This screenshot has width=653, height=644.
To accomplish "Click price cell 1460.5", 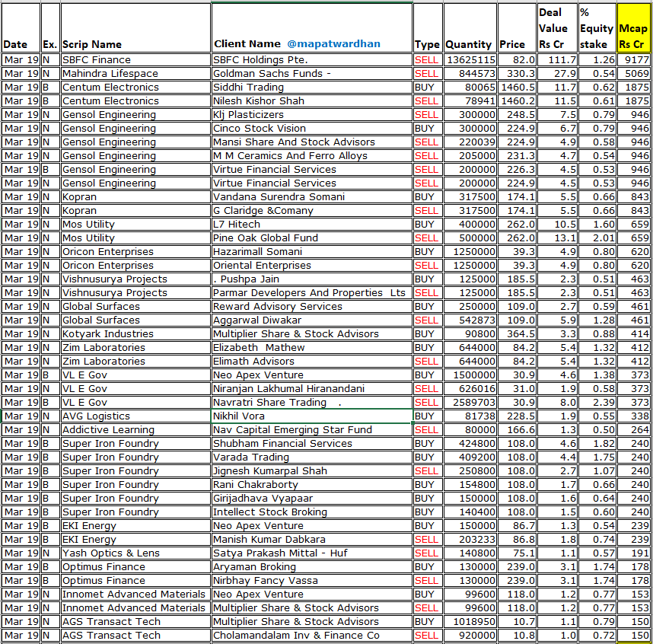I will coord(517,88).
